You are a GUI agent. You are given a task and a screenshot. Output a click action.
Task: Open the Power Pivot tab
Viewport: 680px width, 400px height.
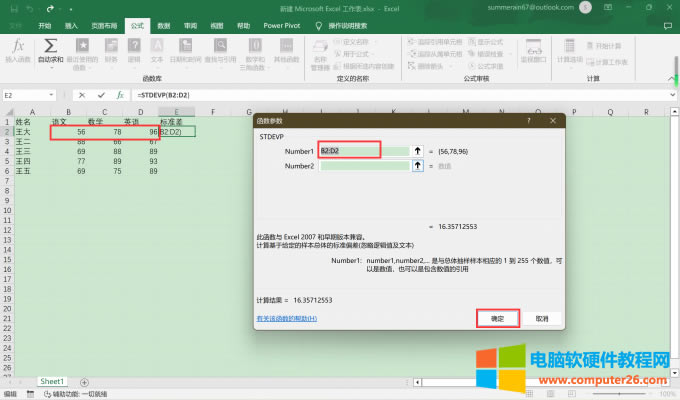pos(281,23)
